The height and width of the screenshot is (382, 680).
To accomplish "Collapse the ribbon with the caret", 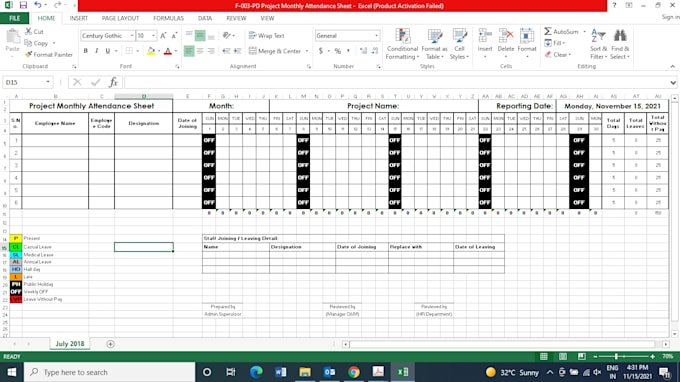I will pos(673,66).
